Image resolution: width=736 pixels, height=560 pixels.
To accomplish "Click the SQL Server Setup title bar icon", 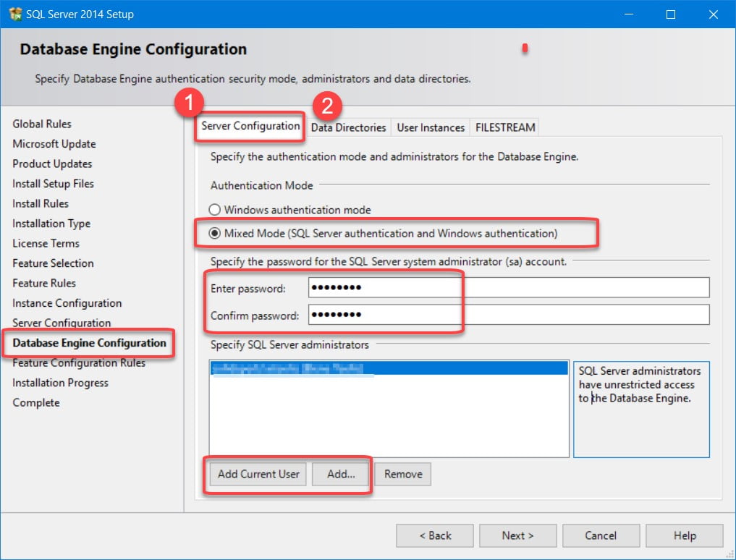I will (x=15, y=14).
